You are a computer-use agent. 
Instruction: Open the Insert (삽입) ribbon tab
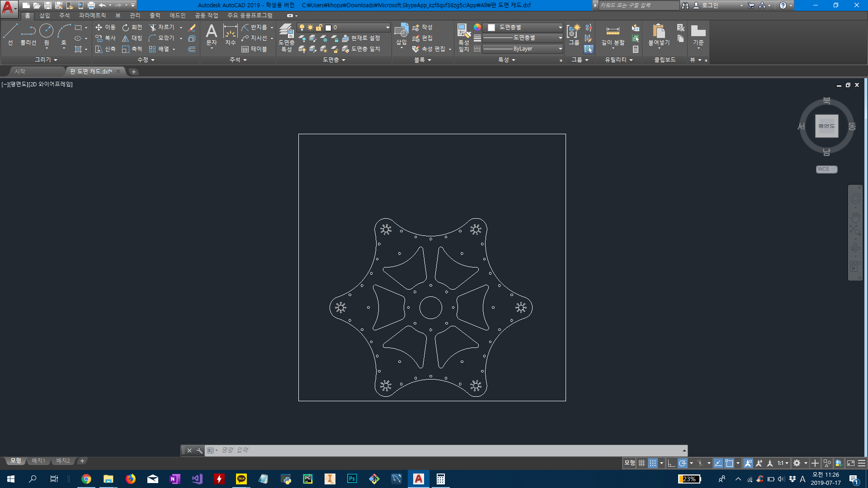point(45,15)
